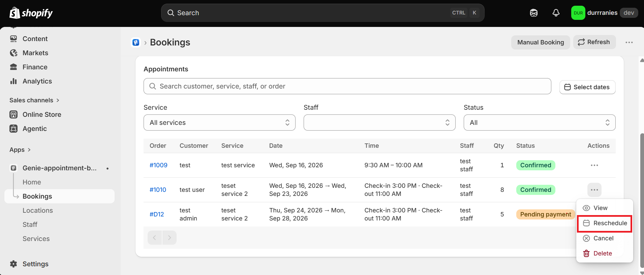Open Content in the sidebar
Viewport: 644px width, 275px height.
click(35, 39)
